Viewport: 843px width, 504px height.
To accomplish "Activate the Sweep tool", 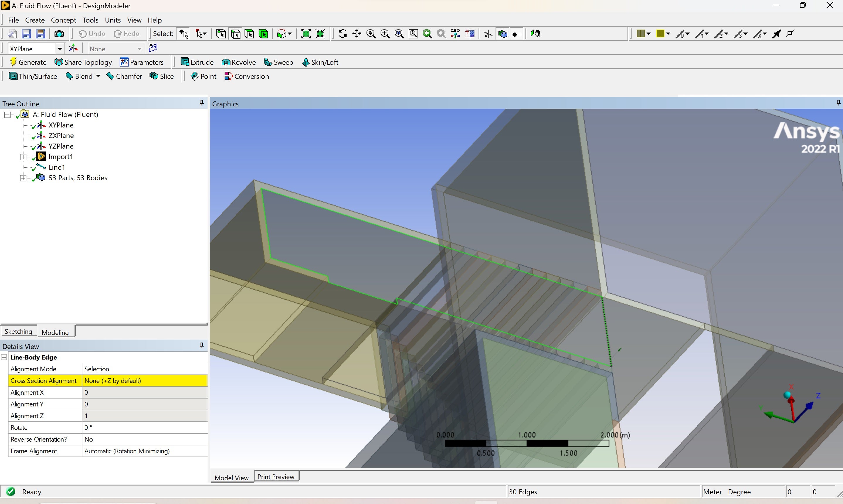I will point(278,62).
